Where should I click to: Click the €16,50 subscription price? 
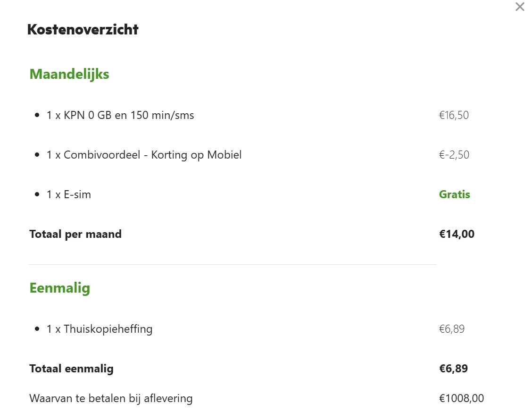tap(454, 115)
